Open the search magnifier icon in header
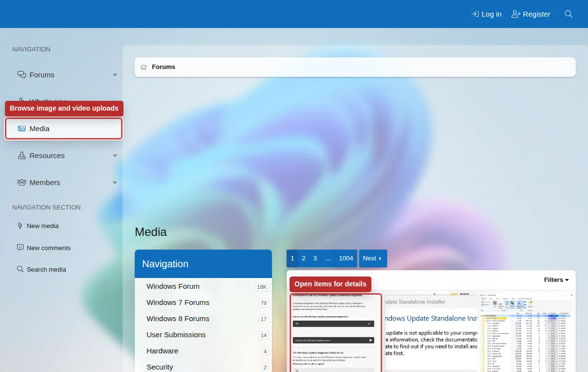 (568, 14)
